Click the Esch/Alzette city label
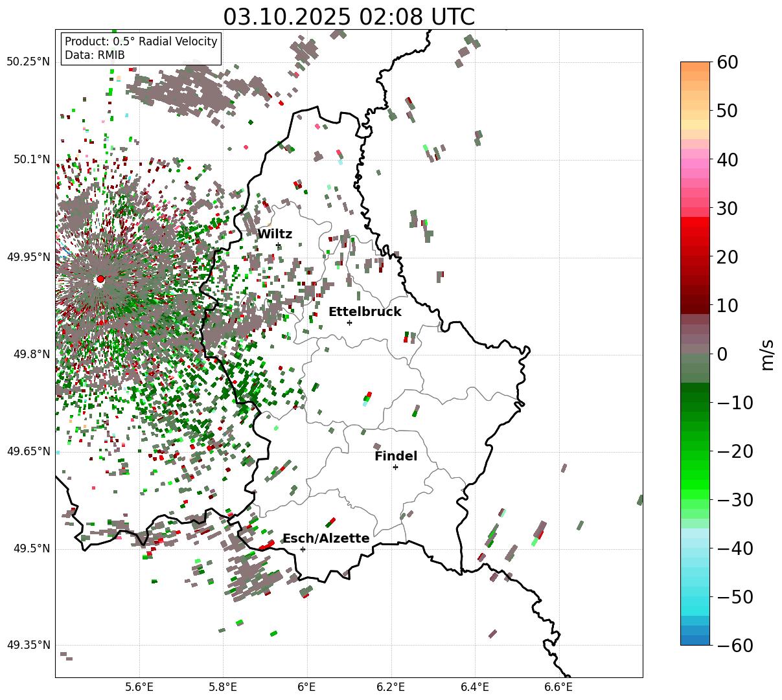782x700 pixels. 326,539
